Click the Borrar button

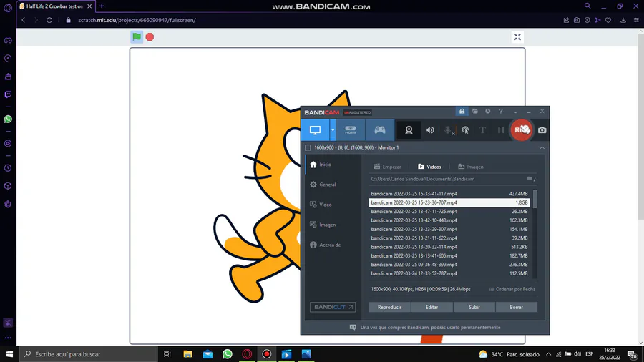pos(516,307)
